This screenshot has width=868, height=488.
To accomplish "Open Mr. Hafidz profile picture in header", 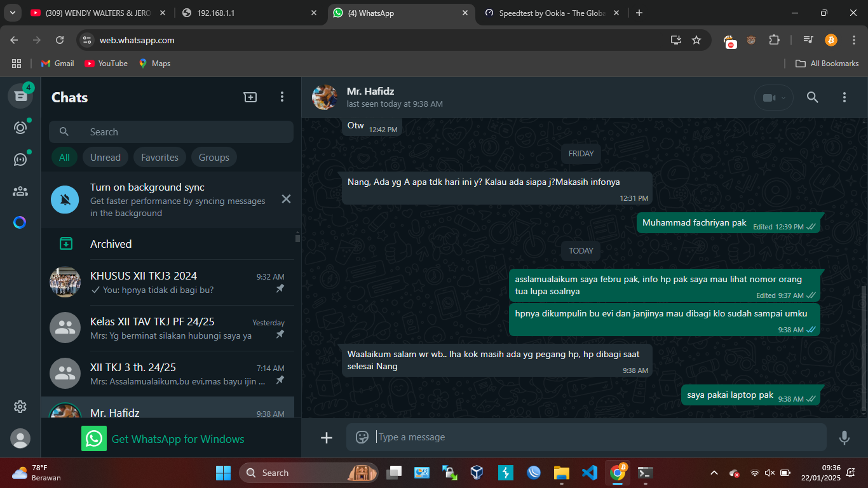I will click(325, 97).
